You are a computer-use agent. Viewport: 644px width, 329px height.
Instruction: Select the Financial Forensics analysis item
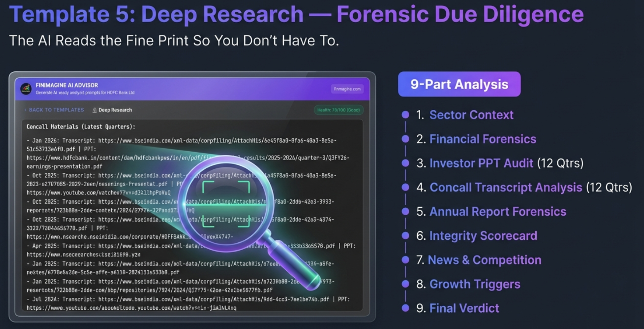(x=482, y=139)
